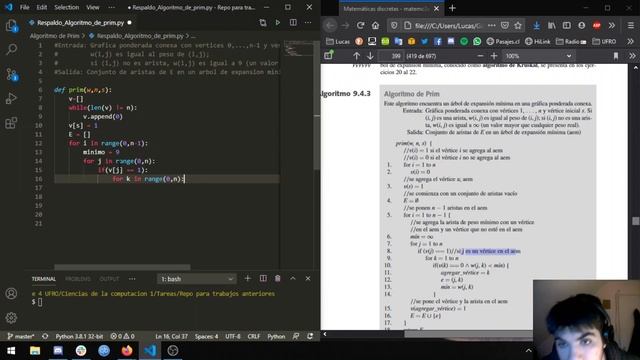Open the UFRO bookmarks folder

pyautogui.click(x=604, y=41)
